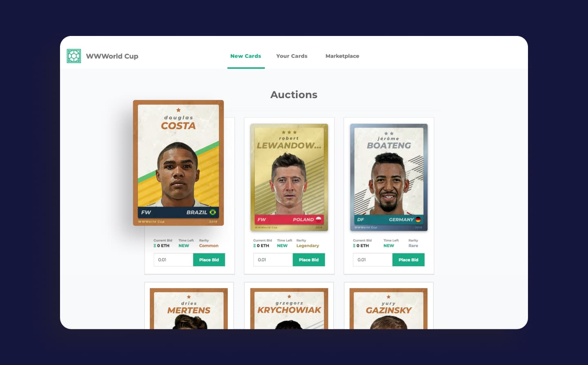Select the Dries Mertens card thumbnail

(189, 309)
